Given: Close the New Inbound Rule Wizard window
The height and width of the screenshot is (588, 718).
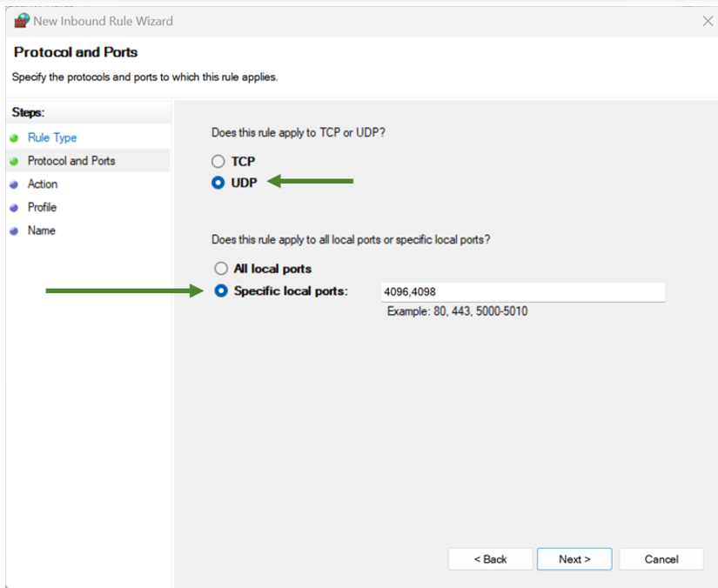Looking at the screenshot, I should (707, 21).
